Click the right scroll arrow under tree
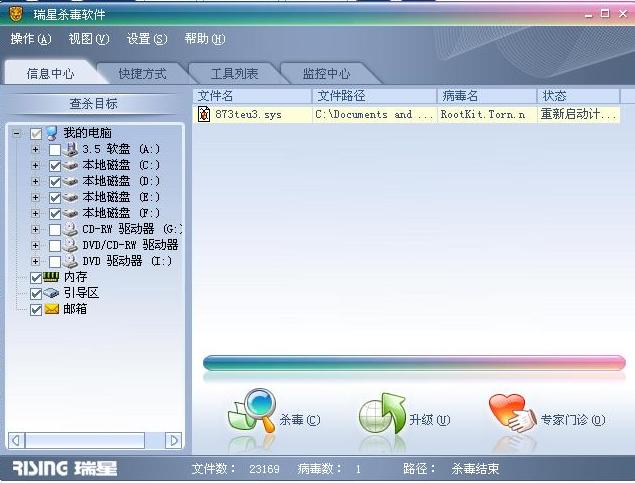 173,440
